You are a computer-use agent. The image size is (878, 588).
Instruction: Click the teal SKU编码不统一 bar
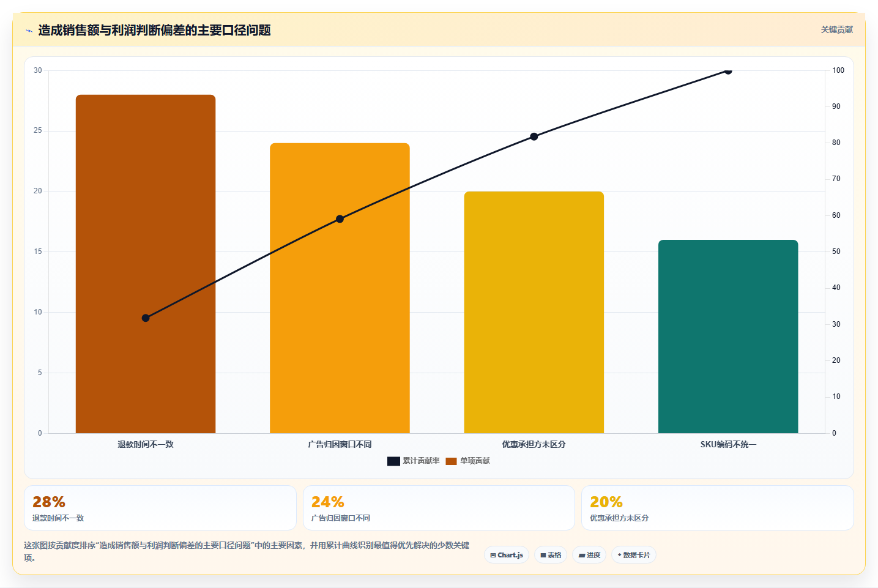click(728, 337)
